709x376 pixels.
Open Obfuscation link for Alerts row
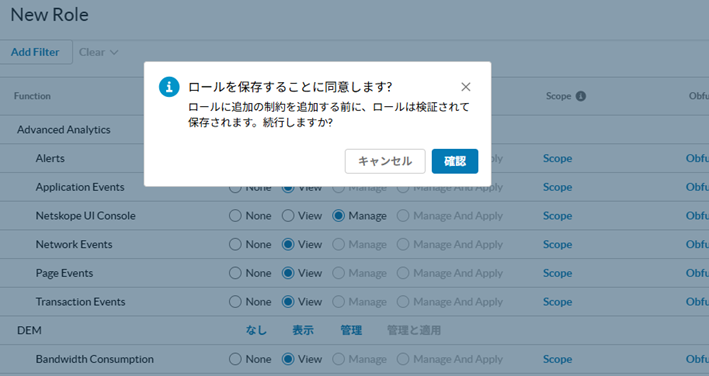[697, 159]
